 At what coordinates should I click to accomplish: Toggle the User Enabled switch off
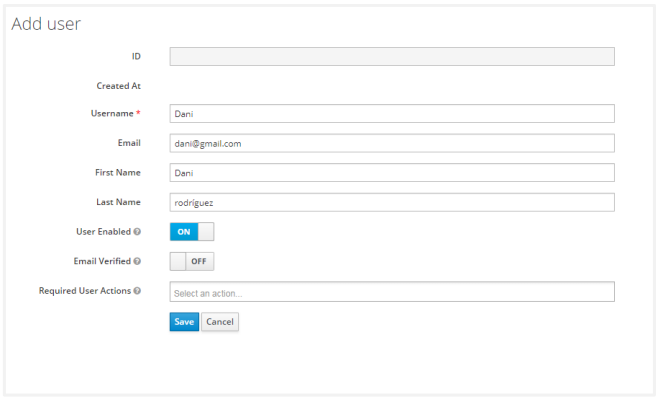(192, 232)
